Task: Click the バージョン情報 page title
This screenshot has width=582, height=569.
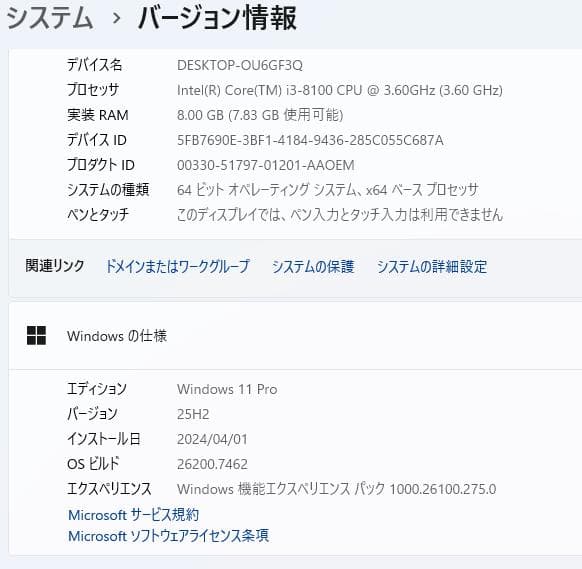Action: 217,18
